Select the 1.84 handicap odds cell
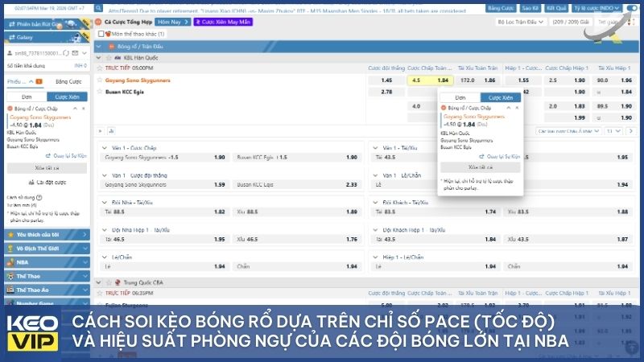The width and height of the screenshot is (644, 362). [443, 80]
